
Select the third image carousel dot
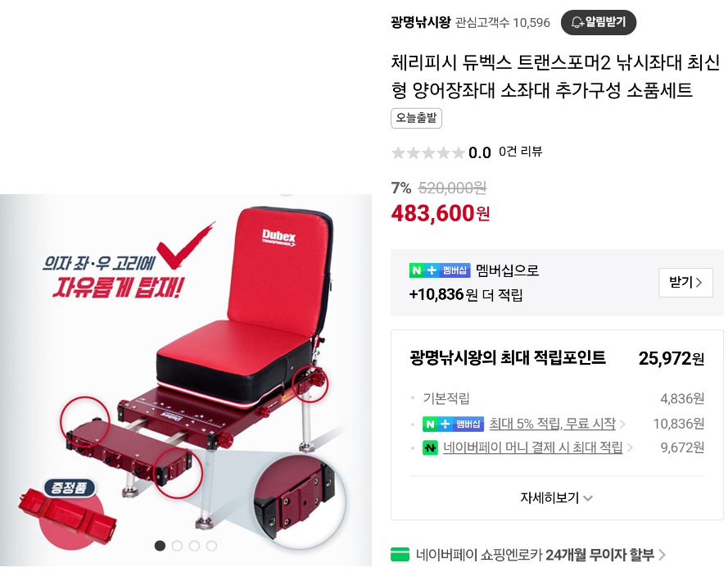point(194,546)
